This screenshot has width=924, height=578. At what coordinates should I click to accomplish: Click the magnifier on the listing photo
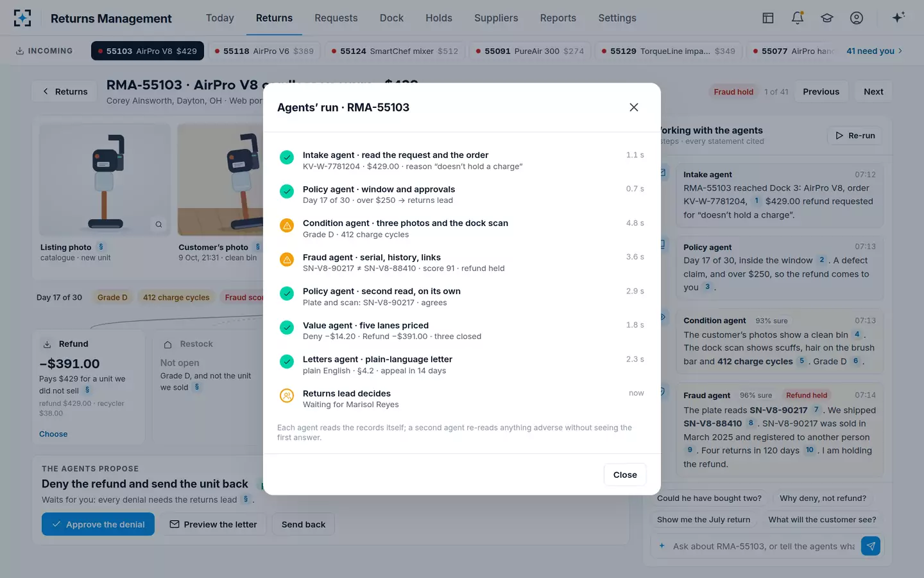pos(158,224)
